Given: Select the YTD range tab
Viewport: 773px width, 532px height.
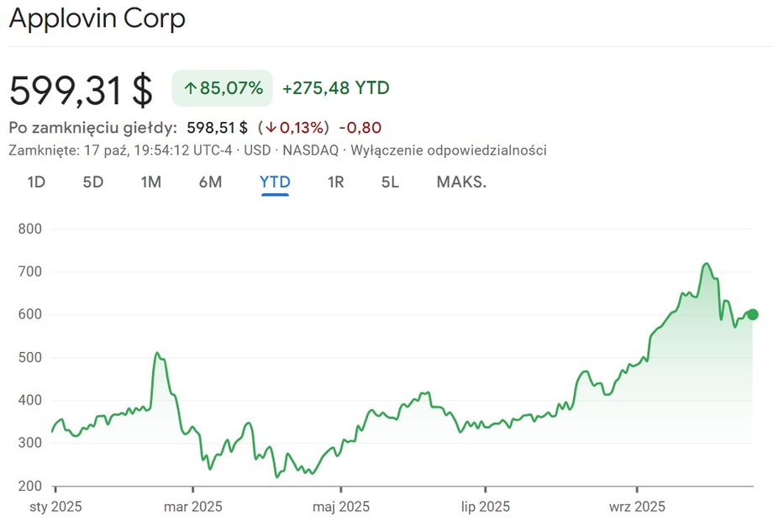Looking at the screenshot, I should tap(275, 181).
